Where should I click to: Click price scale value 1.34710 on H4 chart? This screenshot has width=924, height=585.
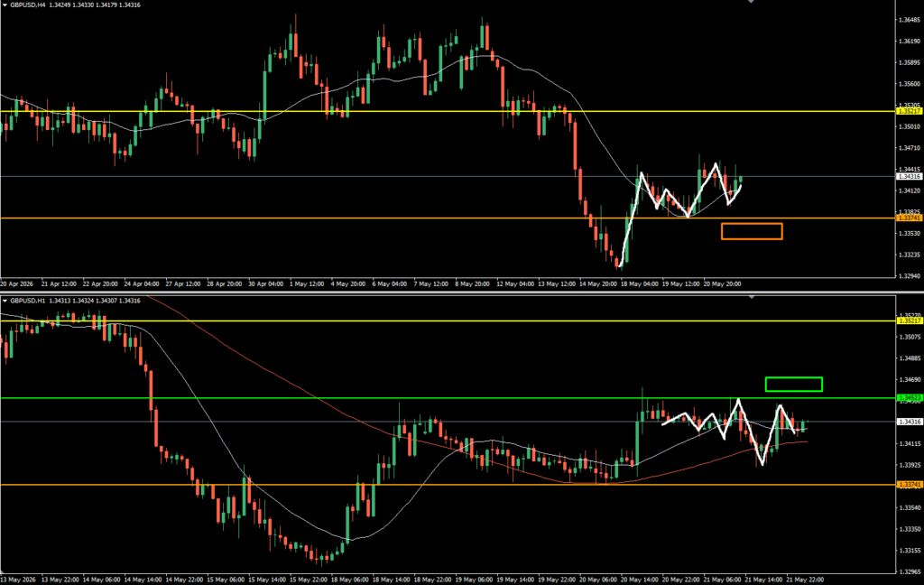pyautogui.click(x=909, y=148)
